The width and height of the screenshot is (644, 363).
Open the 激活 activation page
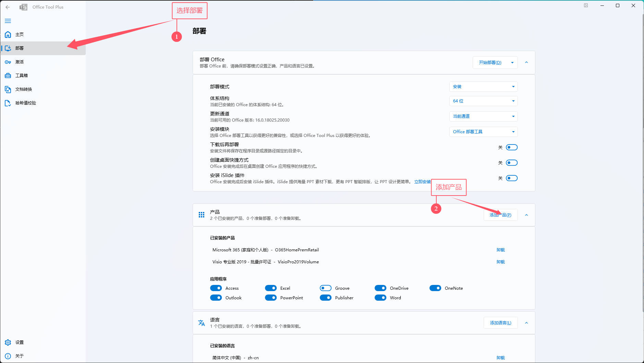[x=43, y=62]
